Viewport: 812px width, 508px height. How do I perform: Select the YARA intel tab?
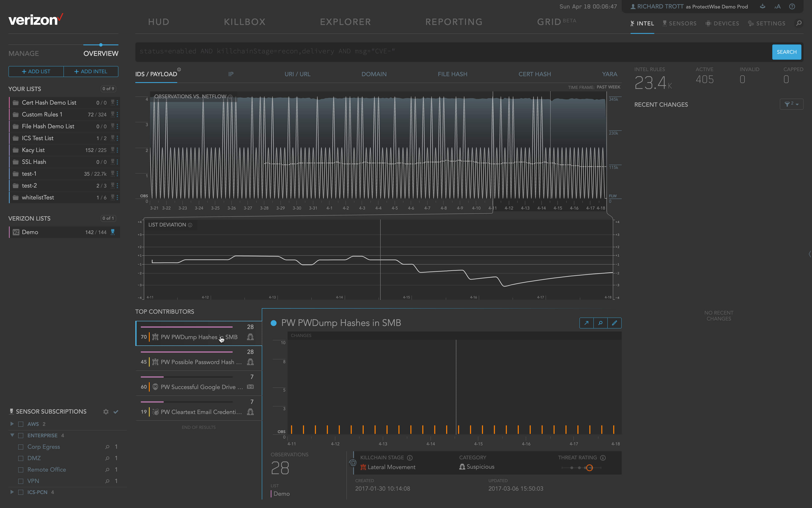(609, 74)
